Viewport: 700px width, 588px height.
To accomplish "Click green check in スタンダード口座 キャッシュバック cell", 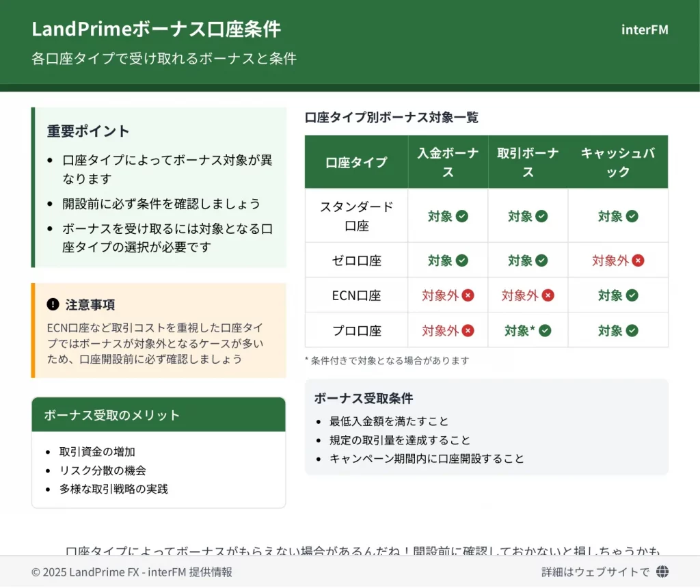I will pyautogui.click(x=632, y=216).
